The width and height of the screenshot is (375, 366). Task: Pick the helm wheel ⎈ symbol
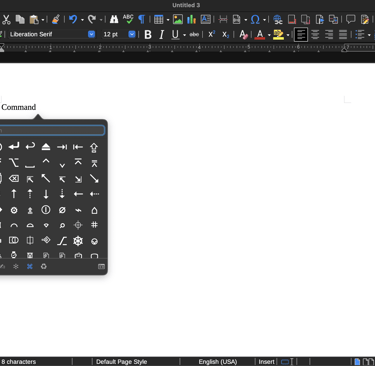(78, 241)
